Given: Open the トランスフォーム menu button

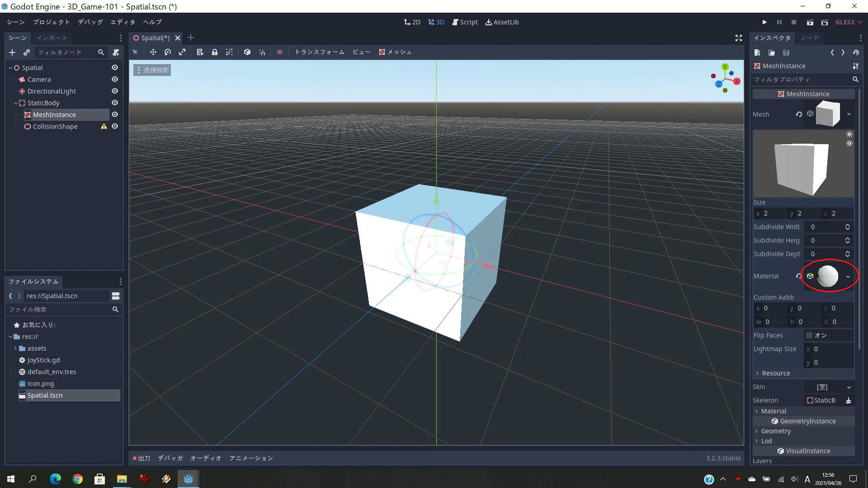Looking at the screenshot, I should 320,52.
